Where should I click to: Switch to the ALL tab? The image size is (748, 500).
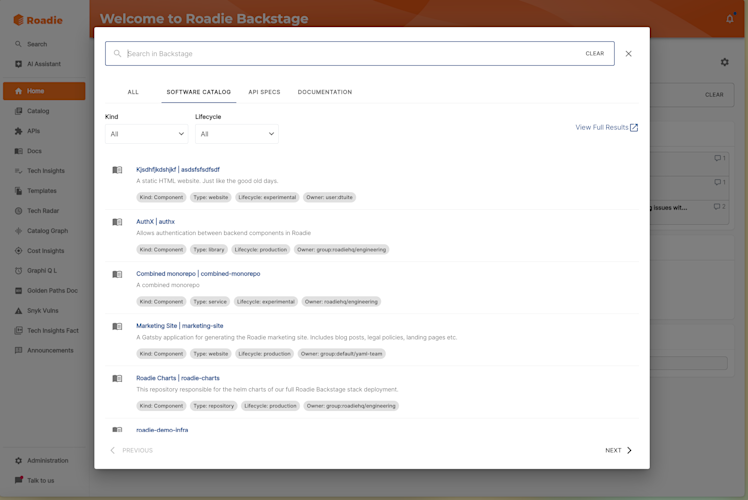(133, 92)
